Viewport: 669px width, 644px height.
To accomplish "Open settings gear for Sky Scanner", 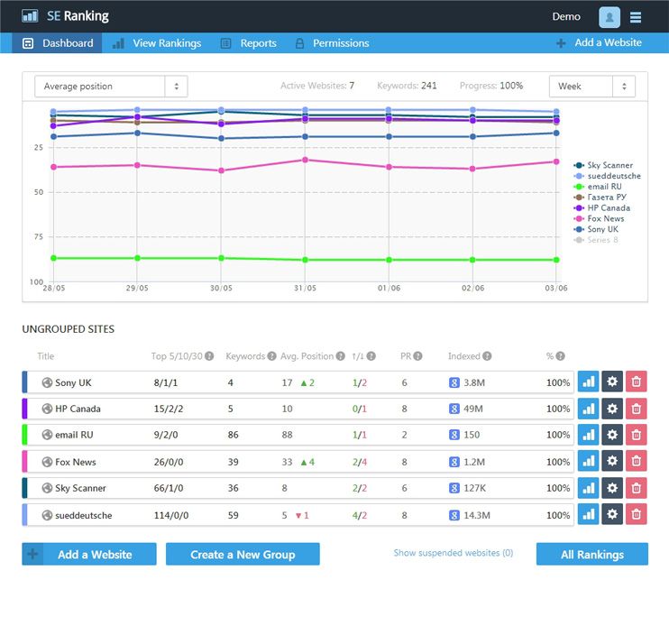I will 612,488.
